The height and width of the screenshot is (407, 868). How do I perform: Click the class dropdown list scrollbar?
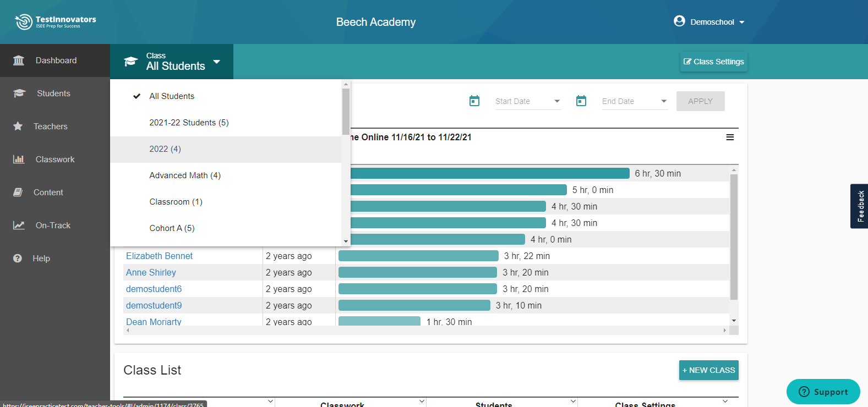point(346,112)
